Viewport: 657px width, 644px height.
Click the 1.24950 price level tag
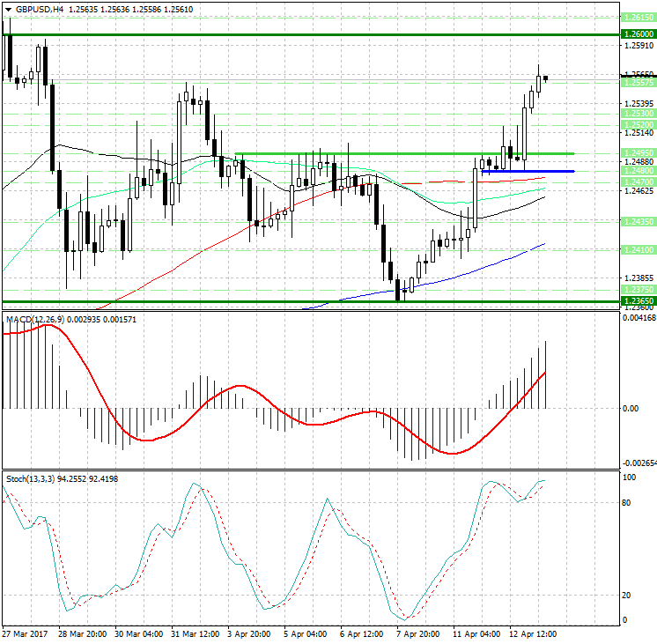638,152
